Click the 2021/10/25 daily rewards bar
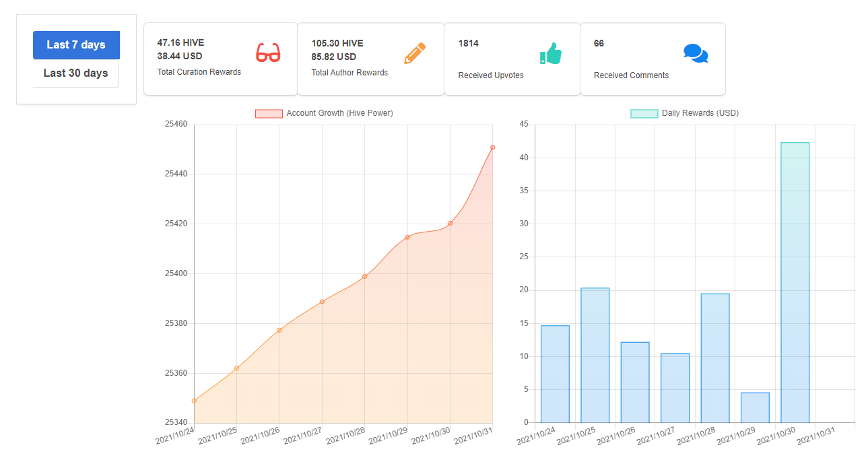The height and width of the screenshot is (462, 868). 595,356
